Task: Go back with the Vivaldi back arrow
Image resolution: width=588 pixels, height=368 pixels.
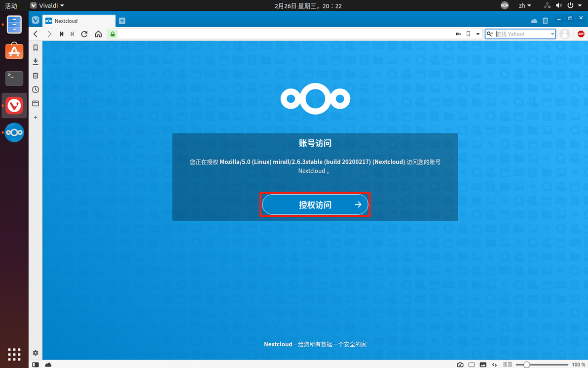Action: coord(36,34)
